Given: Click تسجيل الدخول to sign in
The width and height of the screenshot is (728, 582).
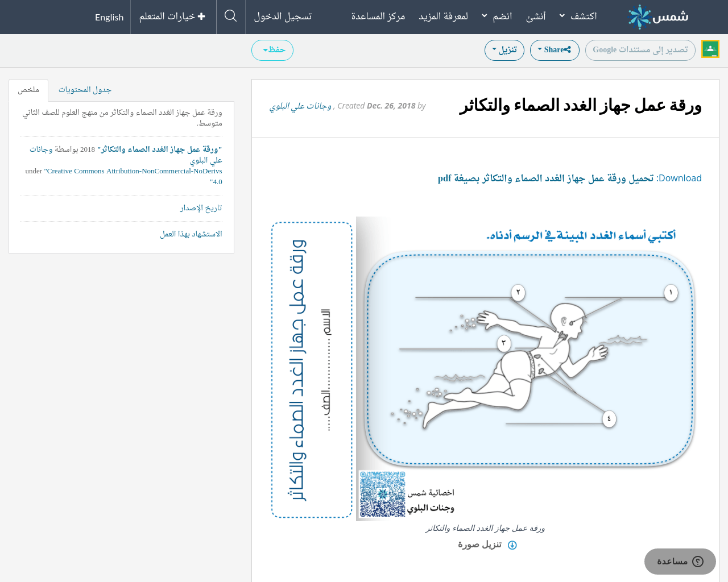Looking at the screenshot, I should click(x=283, y=16).
